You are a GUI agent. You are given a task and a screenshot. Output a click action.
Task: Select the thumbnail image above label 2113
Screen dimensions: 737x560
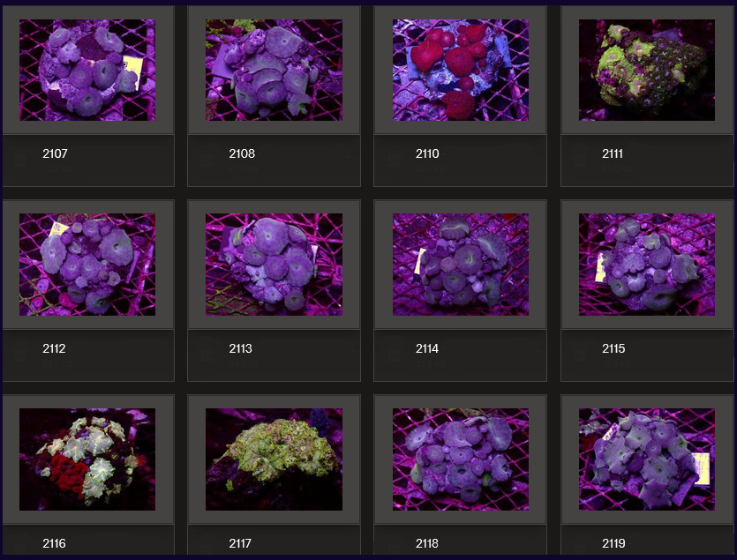pyautogui.click(x=274, y=265)
